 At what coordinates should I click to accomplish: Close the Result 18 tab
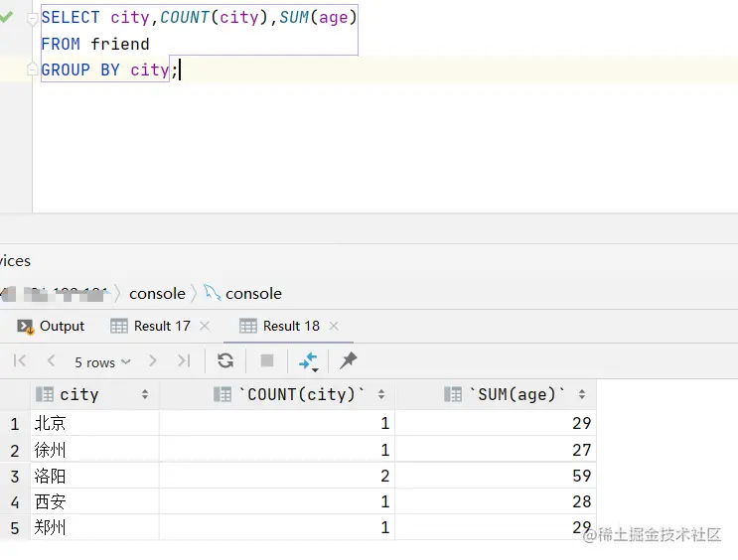click(334, 326)
